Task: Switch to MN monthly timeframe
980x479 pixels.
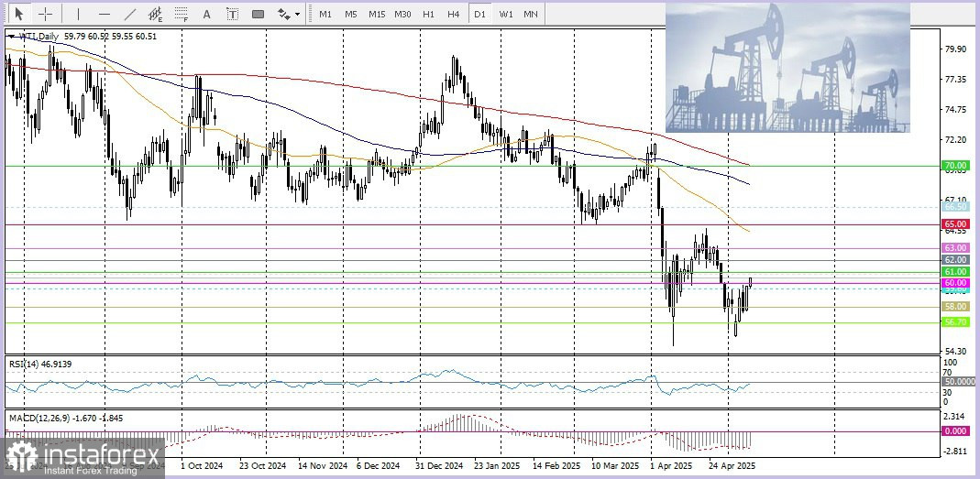Action: click(531, 13)
